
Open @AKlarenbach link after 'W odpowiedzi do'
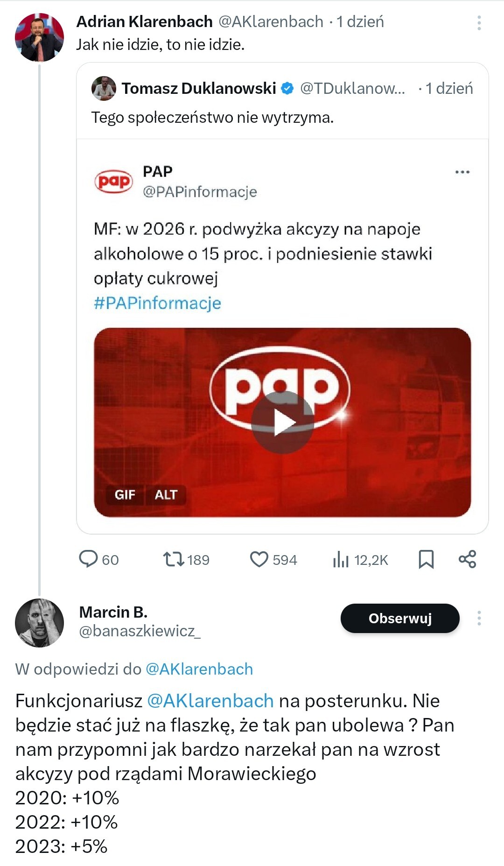pos(199,669)
